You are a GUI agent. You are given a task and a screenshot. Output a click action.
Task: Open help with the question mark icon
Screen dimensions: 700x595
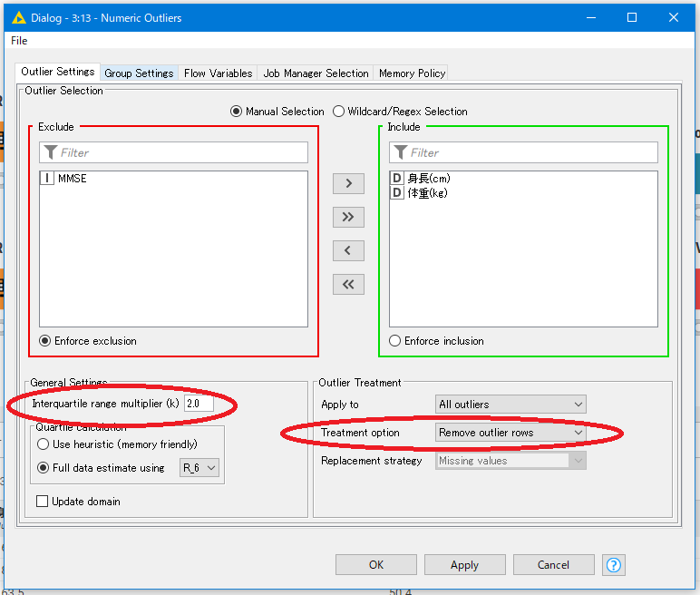coord(614,564)
